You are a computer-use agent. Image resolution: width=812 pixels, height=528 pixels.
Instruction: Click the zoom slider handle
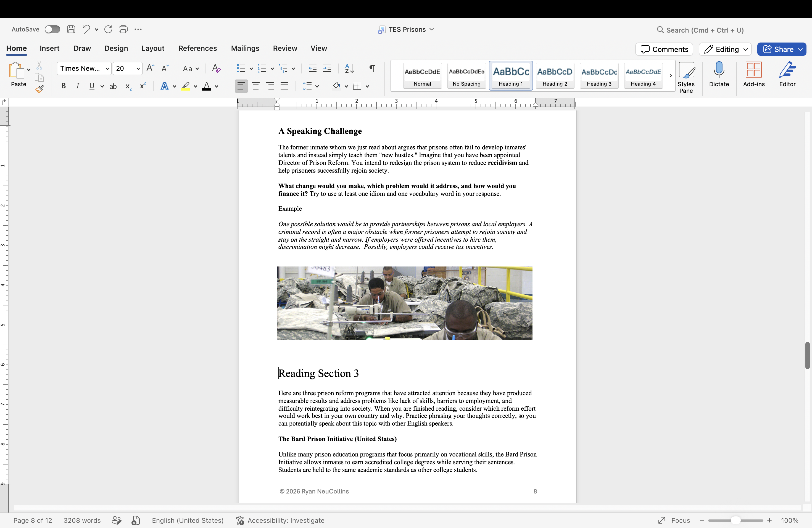click(735, 520)
